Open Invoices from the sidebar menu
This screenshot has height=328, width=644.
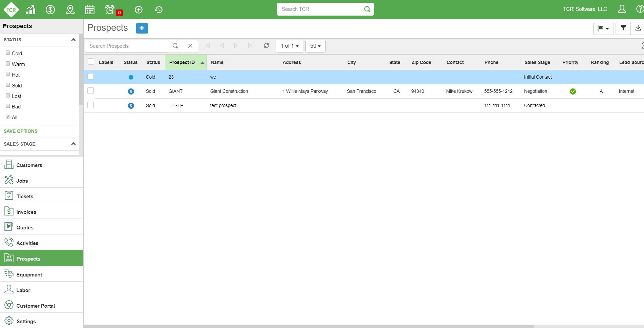26,212
